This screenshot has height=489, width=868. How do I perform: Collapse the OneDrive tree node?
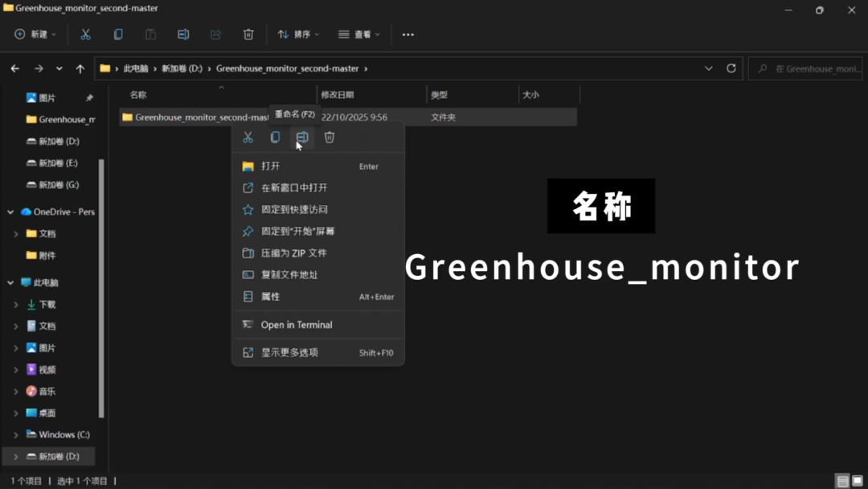(x=10, y=212)
